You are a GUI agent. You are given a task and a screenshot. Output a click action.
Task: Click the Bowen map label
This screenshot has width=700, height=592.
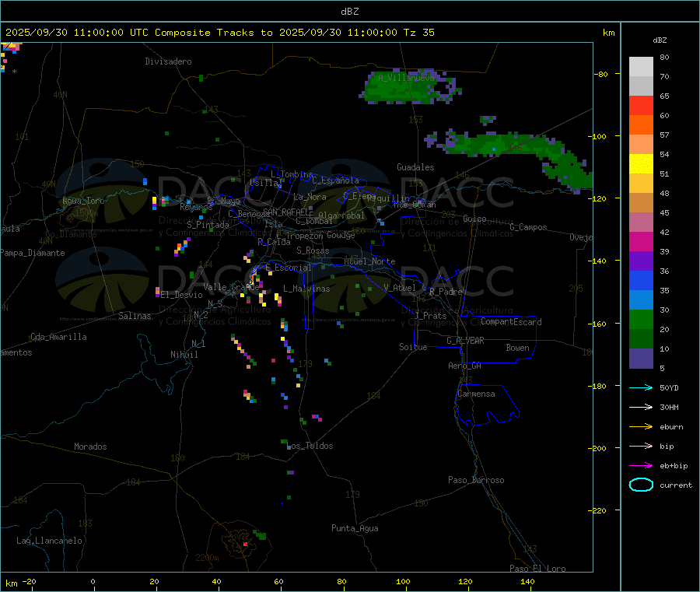tap(518, 348)
